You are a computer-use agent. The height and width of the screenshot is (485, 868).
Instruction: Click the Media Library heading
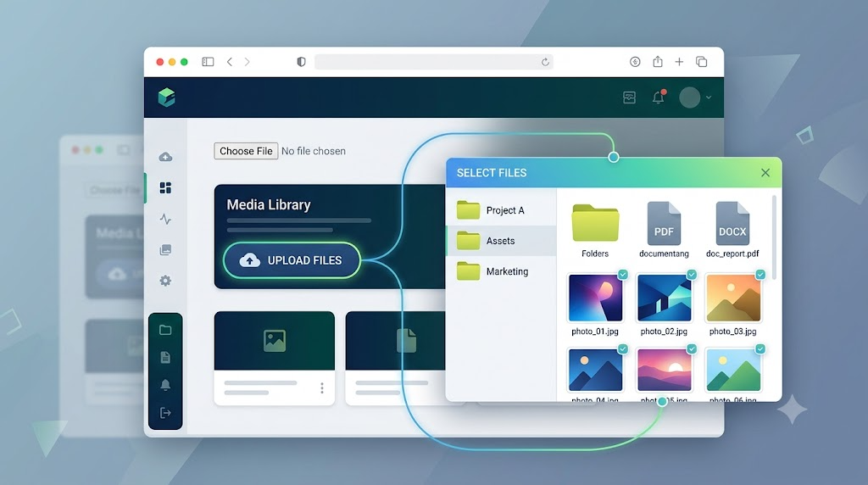[269, 205]
